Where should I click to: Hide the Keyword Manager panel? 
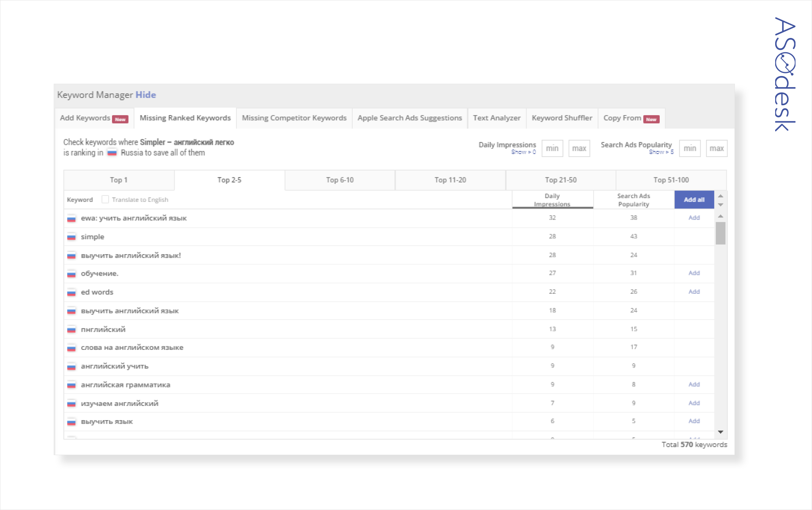(145, 95)
